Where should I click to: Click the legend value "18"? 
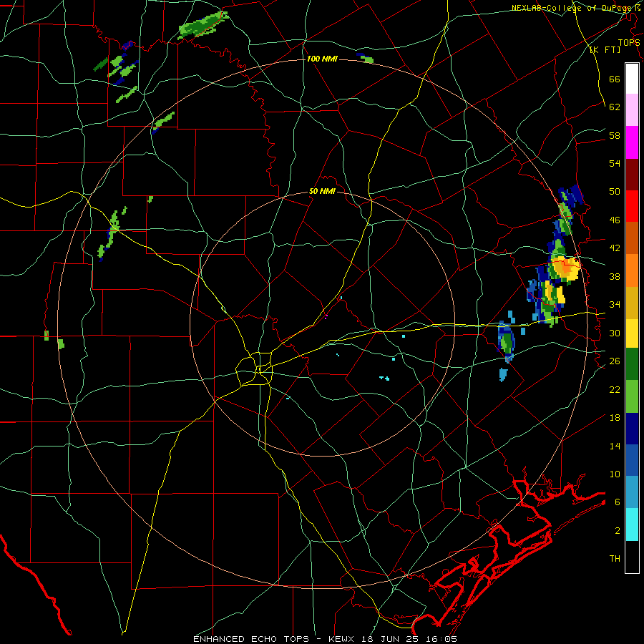tap(615, 418)
